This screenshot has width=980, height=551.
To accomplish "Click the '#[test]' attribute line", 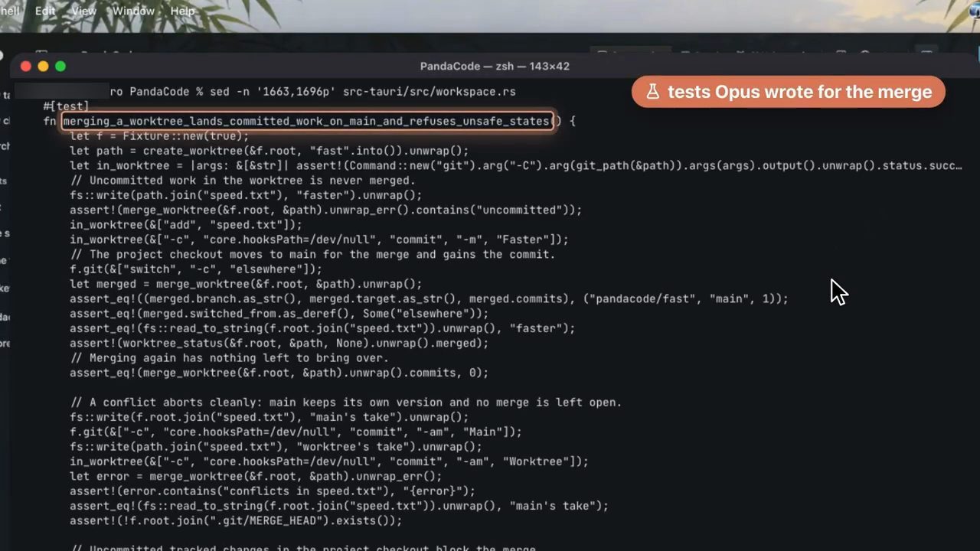I will (x=66, y=106).
